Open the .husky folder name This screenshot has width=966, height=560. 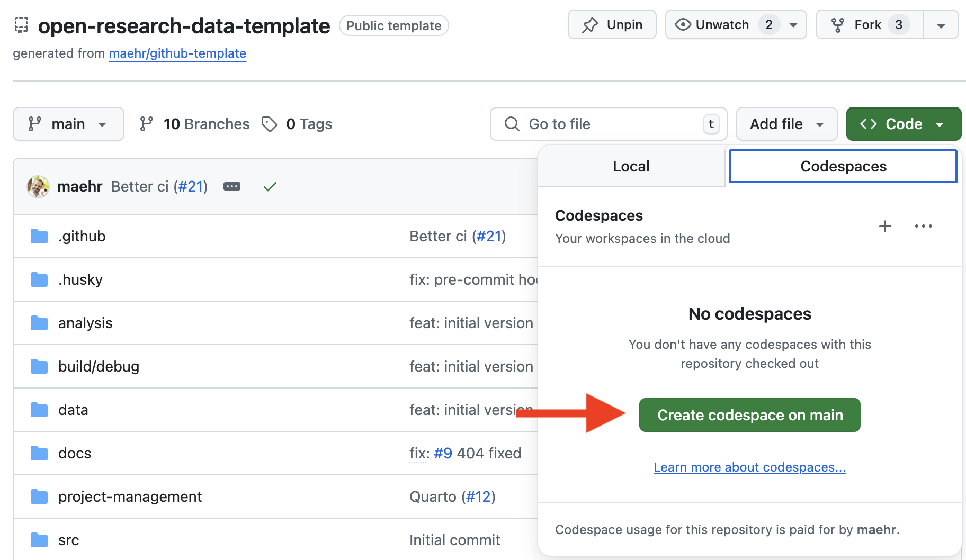coord(80,279)
